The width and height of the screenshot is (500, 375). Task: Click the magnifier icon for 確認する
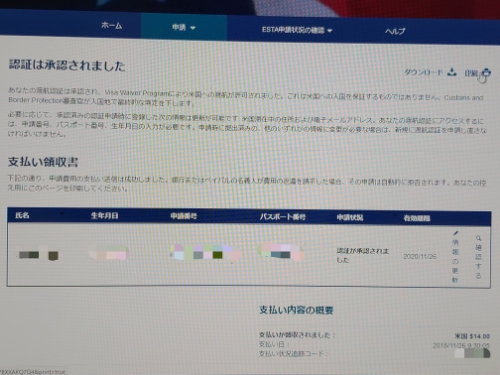coord(478,238)
